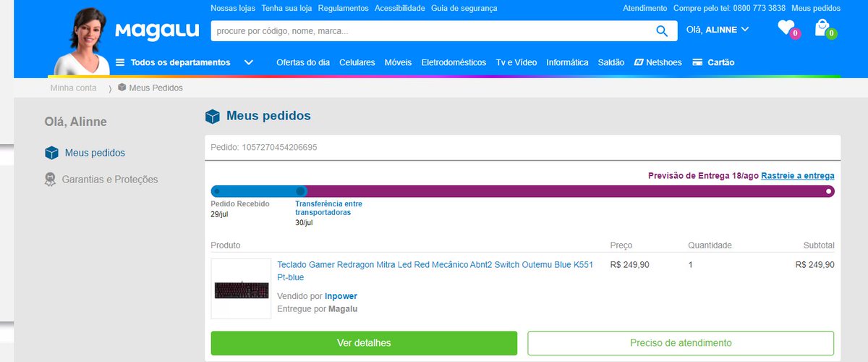Click the Lu avatar image
Image resolution: width=868 pixels, height=362 pixels.
click(82, 41)
